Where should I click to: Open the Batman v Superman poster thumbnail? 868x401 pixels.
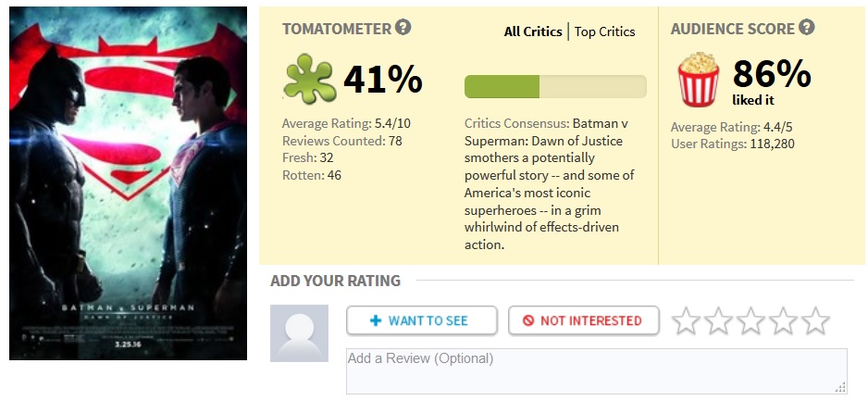pyautogui.click(x=128, y=183)
